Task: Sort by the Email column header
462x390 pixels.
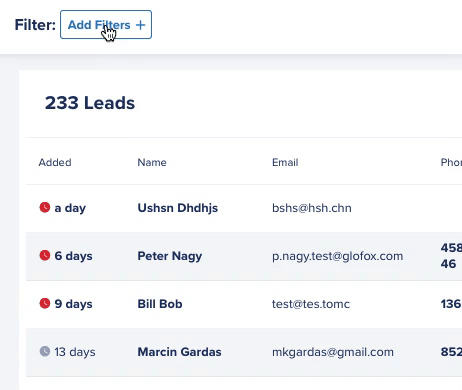Action: click(x=285, y=162)
